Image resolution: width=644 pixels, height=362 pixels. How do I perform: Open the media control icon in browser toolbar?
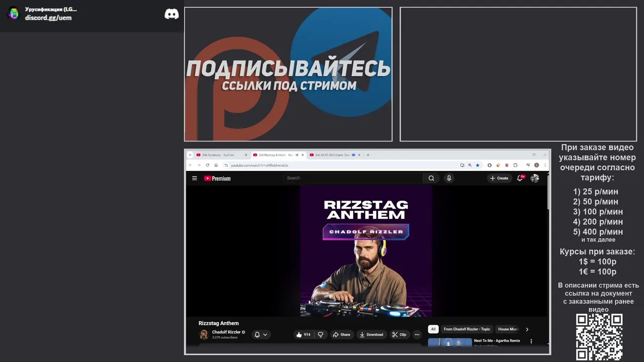click(x=528, y=165)
